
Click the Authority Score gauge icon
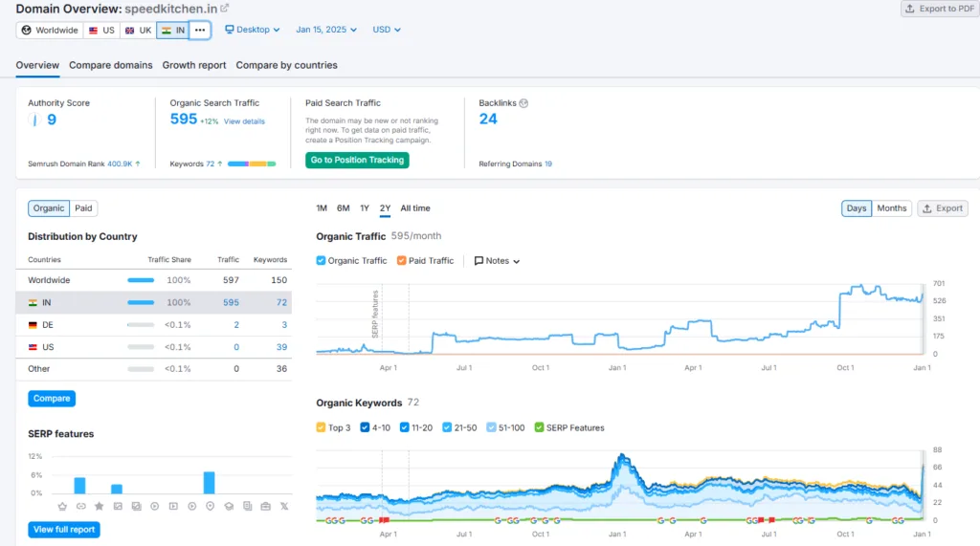pos(34,120)
